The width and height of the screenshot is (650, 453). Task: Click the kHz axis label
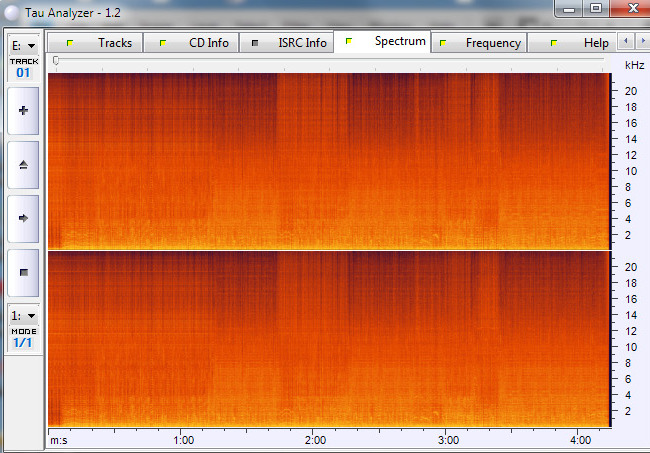(634, 65)
